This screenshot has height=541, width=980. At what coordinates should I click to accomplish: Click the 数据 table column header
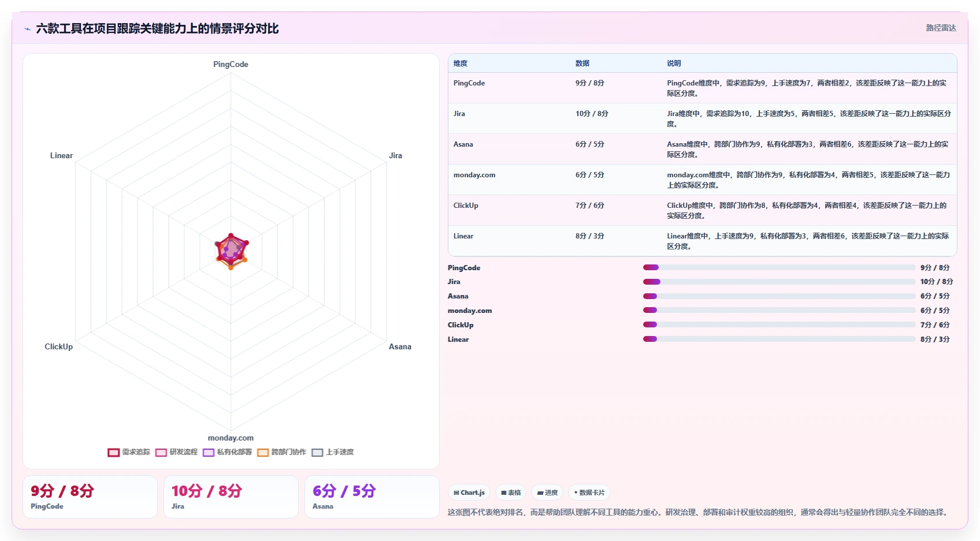click(x=582, y=64)
